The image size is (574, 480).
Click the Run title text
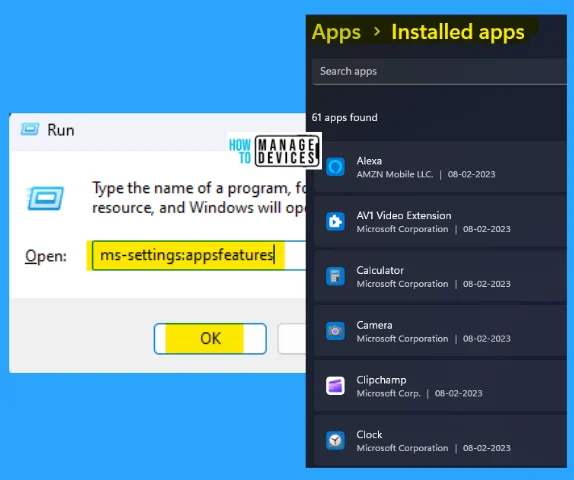pyautogui.click(x=61, y=130)
